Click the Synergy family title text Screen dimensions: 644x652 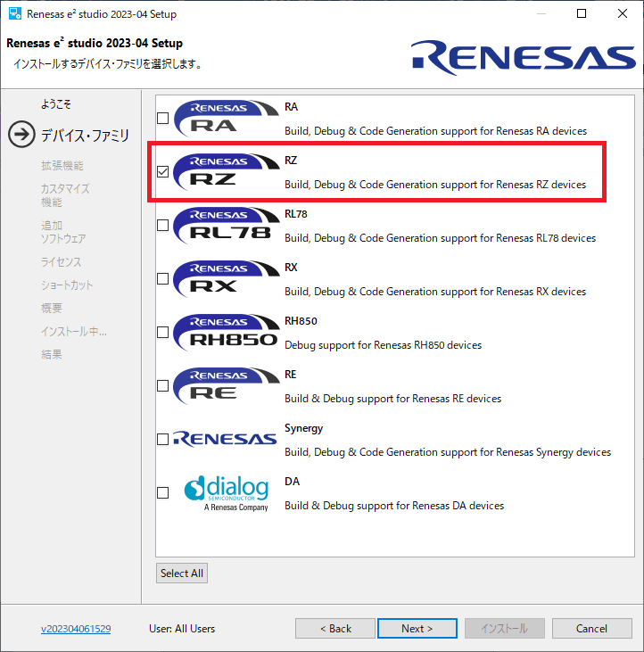304,428
